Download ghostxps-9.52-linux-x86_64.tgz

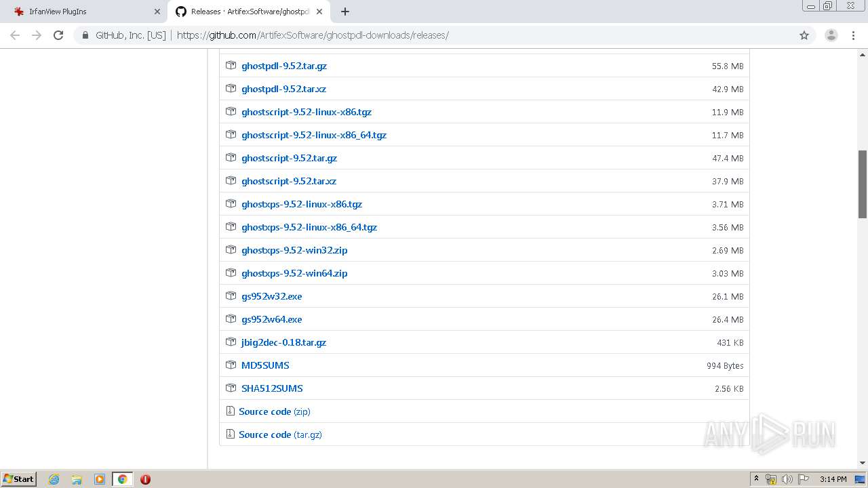309,227
